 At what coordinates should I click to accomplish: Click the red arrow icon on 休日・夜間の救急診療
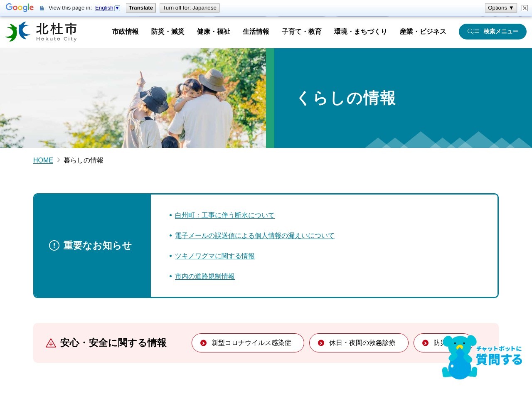(x=321, y=343)
